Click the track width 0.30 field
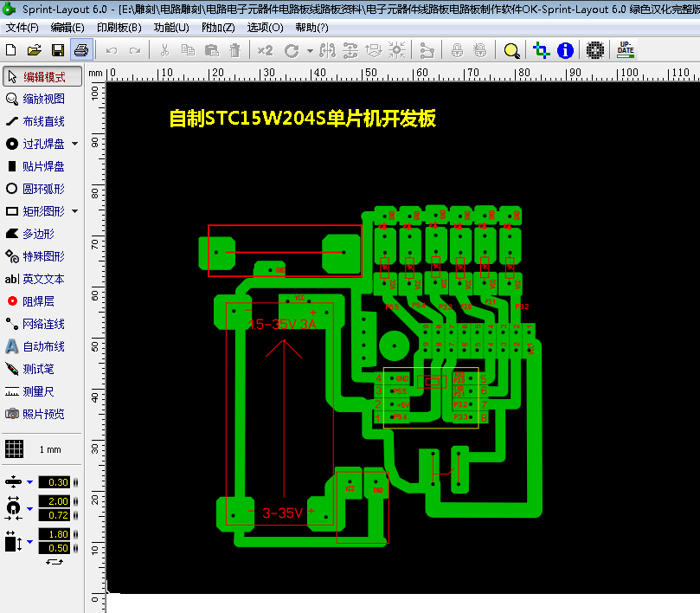This screenshot has height=613, width=700. point(54,482)
